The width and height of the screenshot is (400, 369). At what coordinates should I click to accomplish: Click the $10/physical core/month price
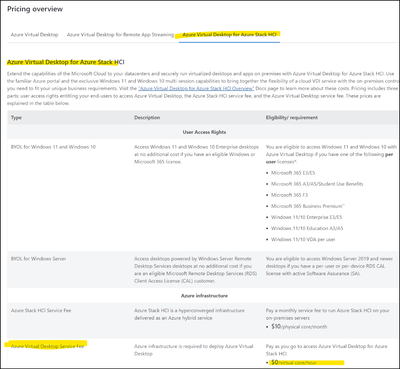(x=299, y=327)
